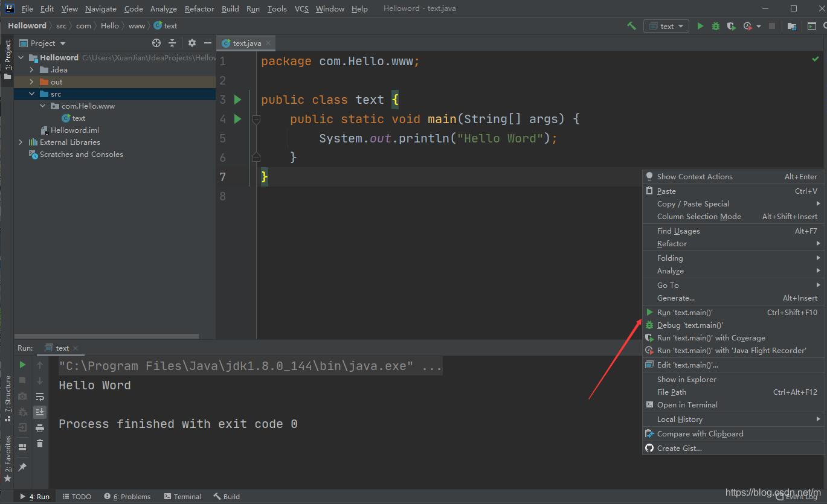Print the Run console output
The width and height of the screenshot is (827, 504).
click(x=40, y=428)
